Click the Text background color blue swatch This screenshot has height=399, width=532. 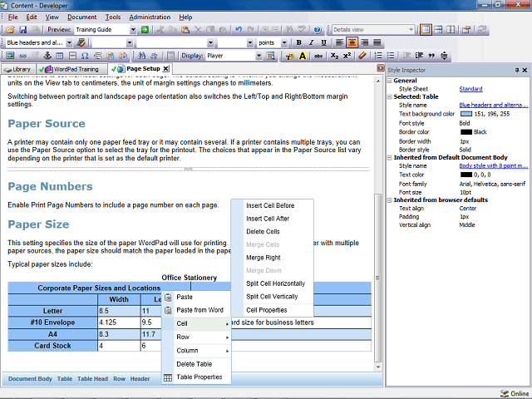point(466,114)
